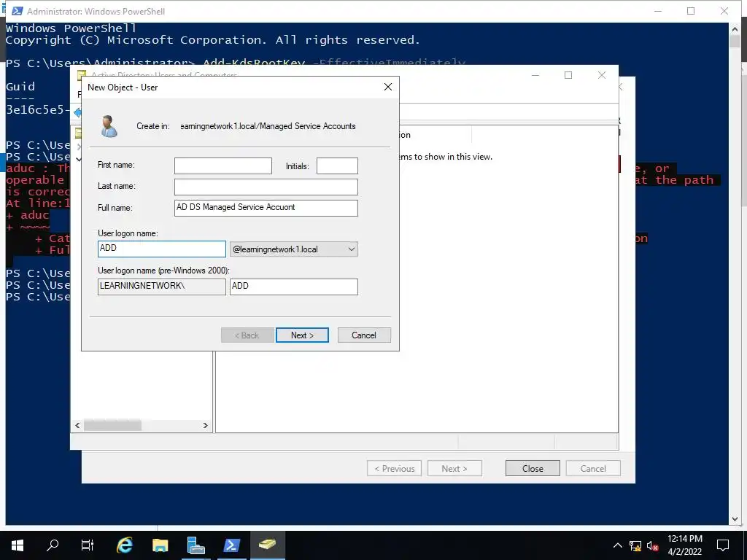The width and height of the screenshot is (747, 560).
Task: Open File Explorer from the taskbar
Action: pos(160,545)
